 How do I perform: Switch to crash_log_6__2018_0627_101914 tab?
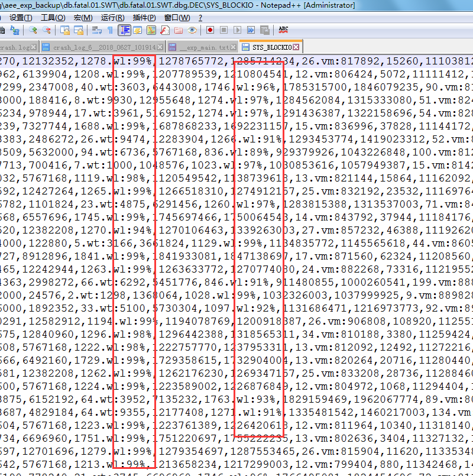(x=105, y=47)
